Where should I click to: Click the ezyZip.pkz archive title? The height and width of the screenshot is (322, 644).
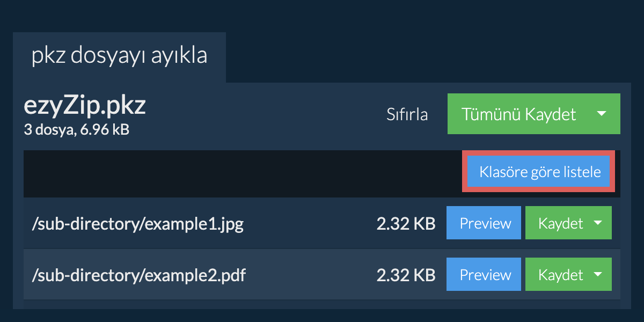coord(85,106)
